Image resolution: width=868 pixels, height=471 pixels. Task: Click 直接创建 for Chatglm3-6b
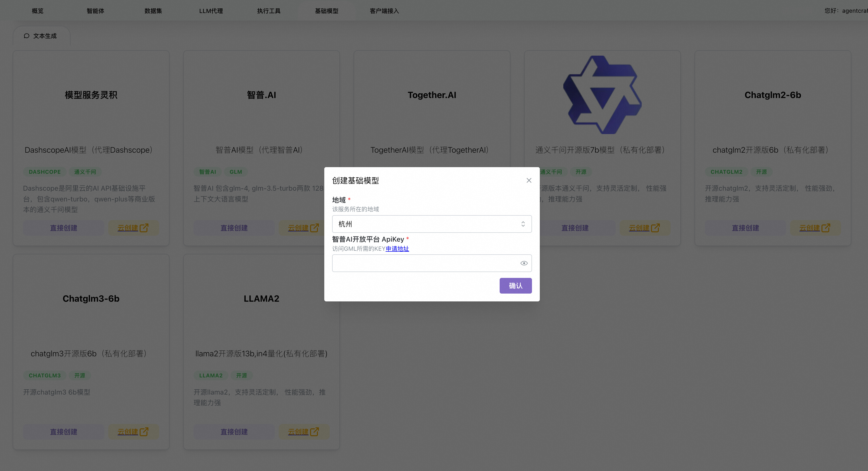[63, 432]
